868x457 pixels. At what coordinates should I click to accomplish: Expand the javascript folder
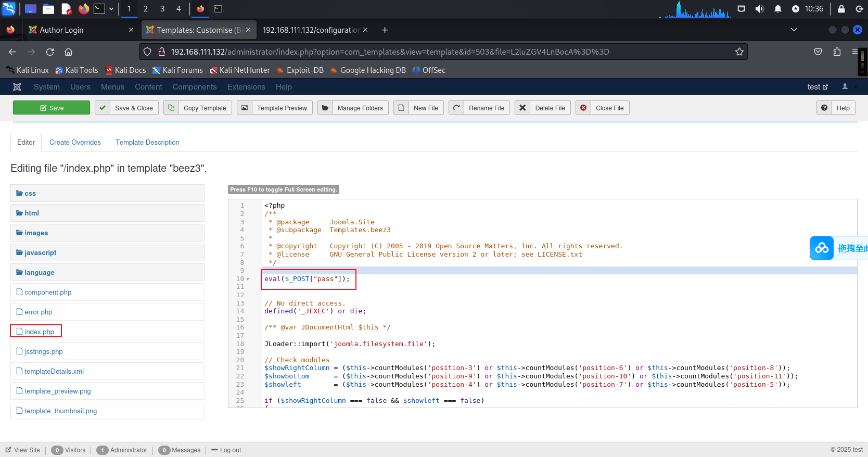point(107,252)
